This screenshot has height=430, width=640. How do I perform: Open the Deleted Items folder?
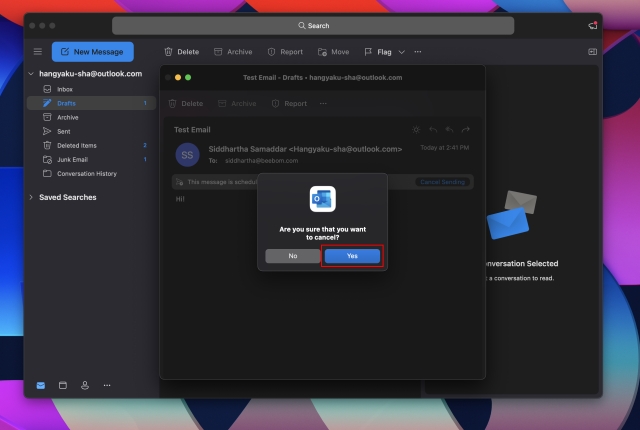[x=91, y=145]
